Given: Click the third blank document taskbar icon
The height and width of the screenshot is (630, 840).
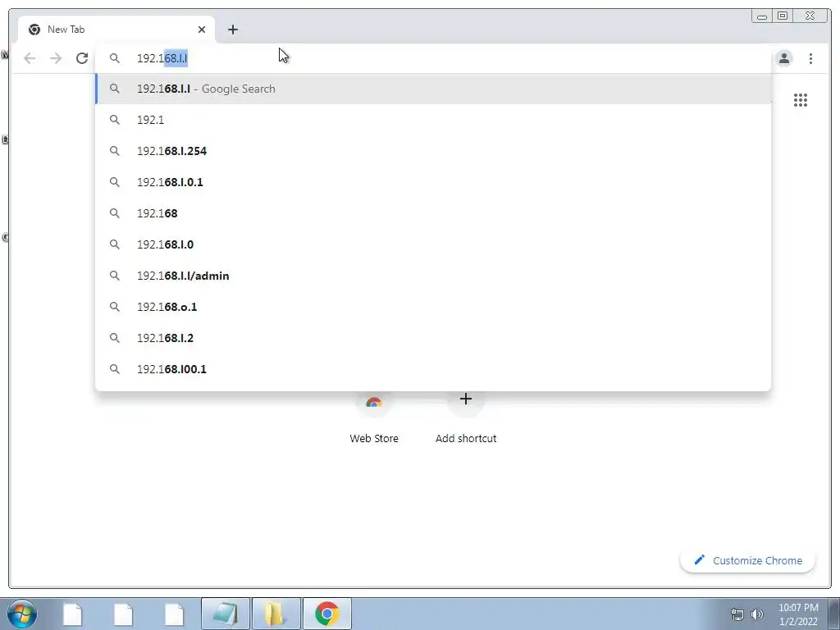Looking at the screenshot, I should click(x=174, y=614).
